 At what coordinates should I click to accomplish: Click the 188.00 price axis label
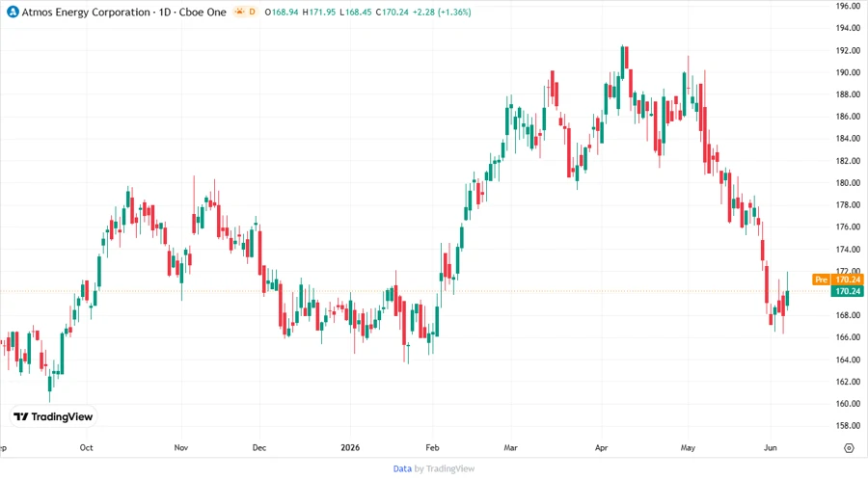coord(848,94)
